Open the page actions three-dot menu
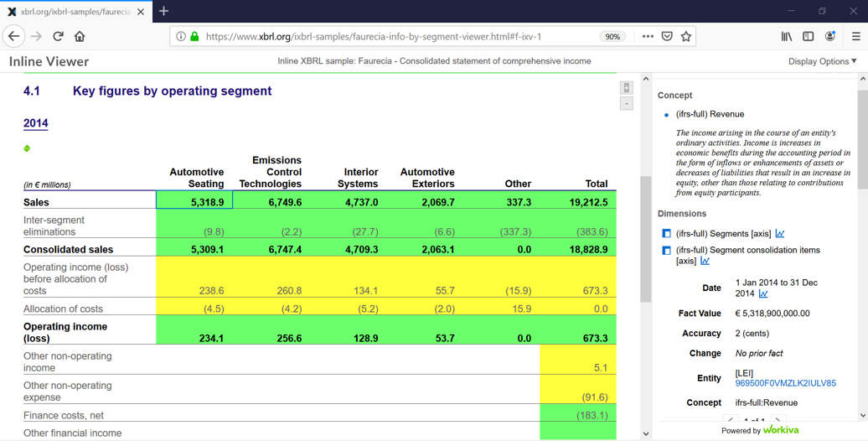The height and width of the screenshot is (441, 868). click(648, 37)
